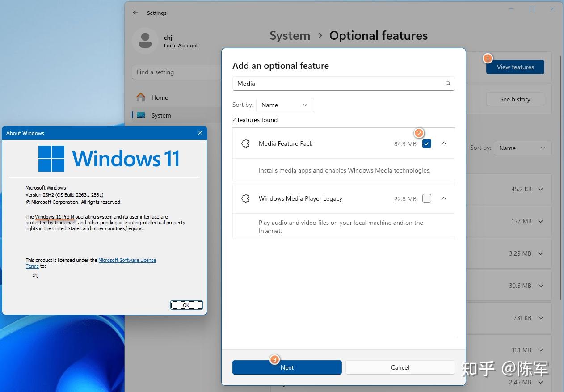The height and width of the screenshot is (392, 564).
Task: Check the Windows Media Player Legacy checkbox
Action: (427, 198)
